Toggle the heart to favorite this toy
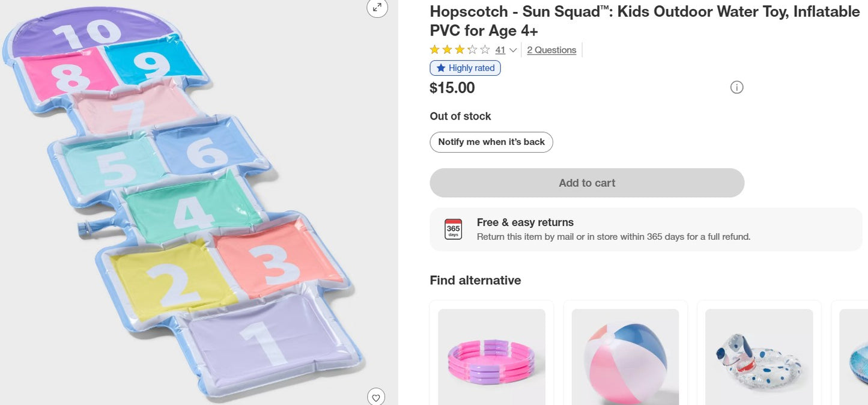The width and height of the screenshot is (868, 405). 377,397
